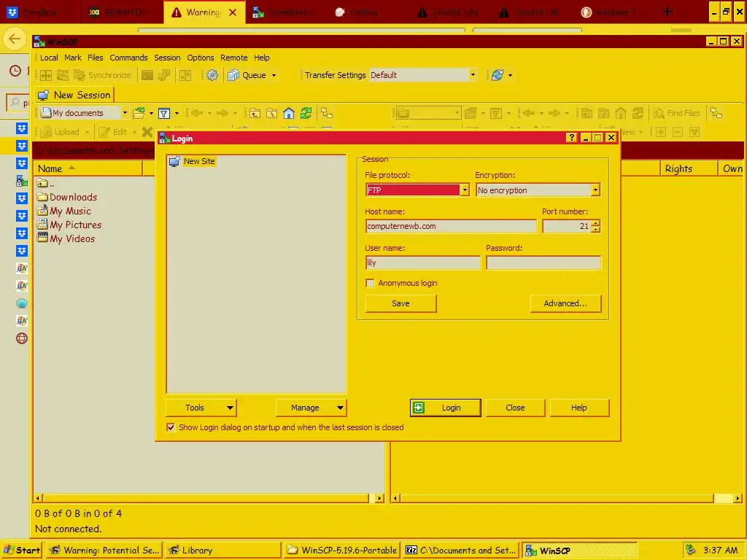Click the Help button in the Login dialog
The height and width of the screenshot is (560, 747).
point(578,408)
